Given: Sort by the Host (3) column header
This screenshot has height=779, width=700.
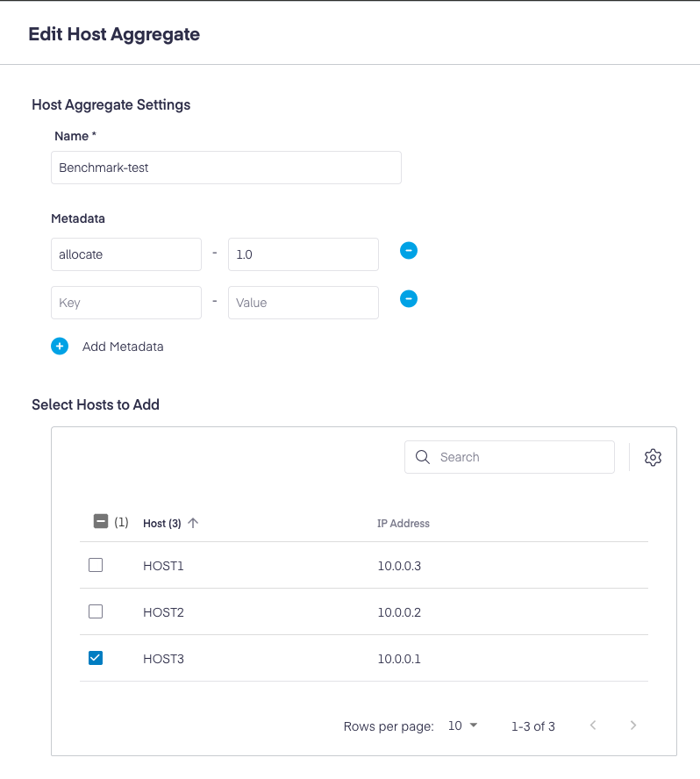Looking at the screenshot, I should [162, 523].
